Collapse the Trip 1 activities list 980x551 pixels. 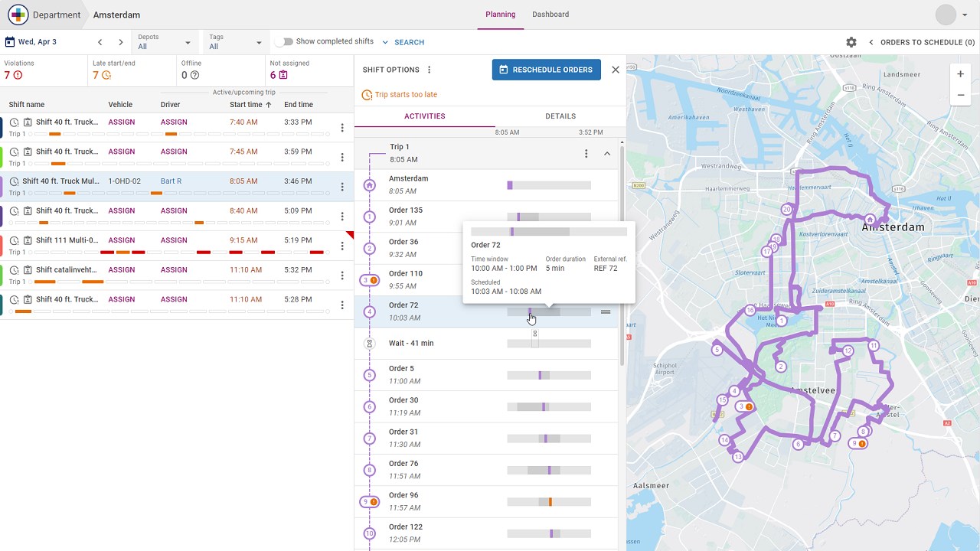point(607,154)
